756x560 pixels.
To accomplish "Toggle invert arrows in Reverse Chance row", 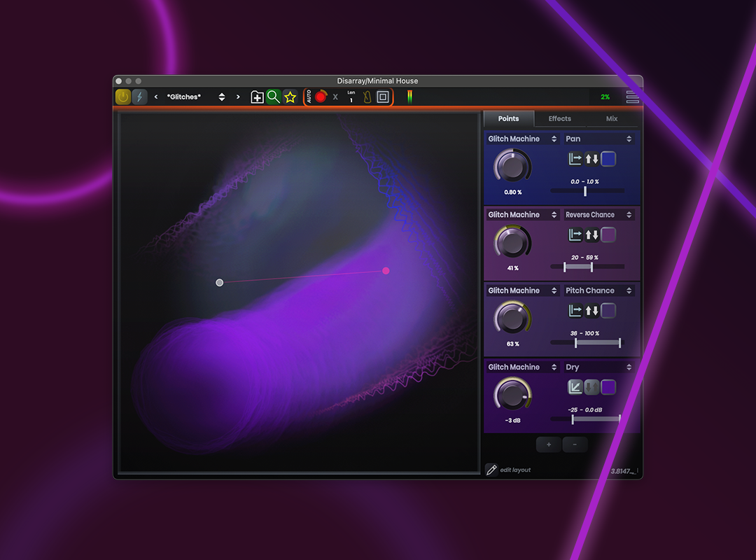I will 591,234.
